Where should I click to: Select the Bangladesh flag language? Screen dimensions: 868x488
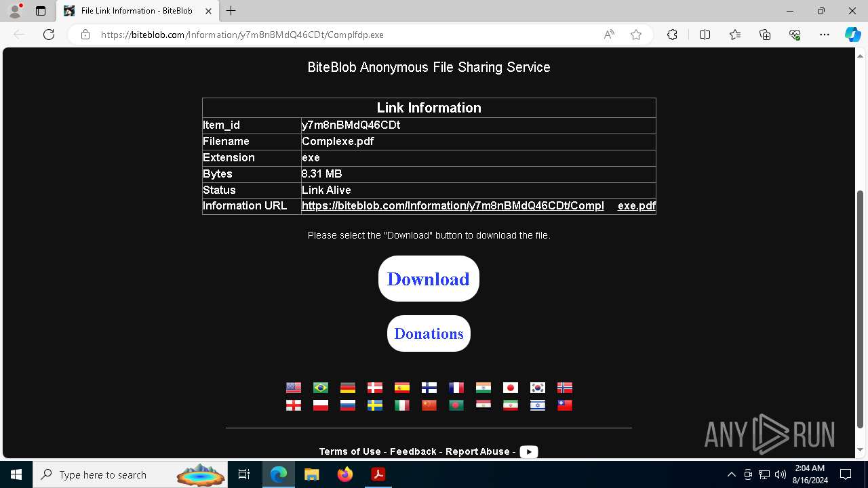[x=456, y=405]
